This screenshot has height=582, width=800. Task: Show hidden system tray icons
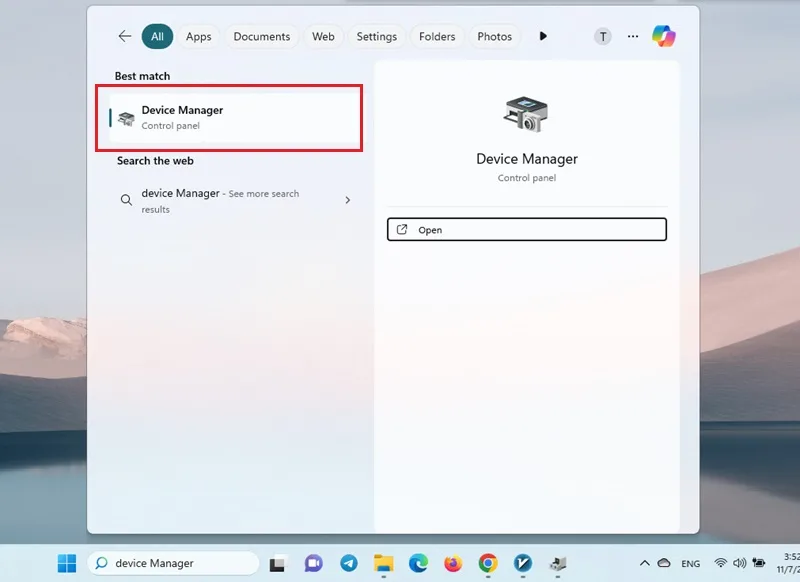click(645, 563)
